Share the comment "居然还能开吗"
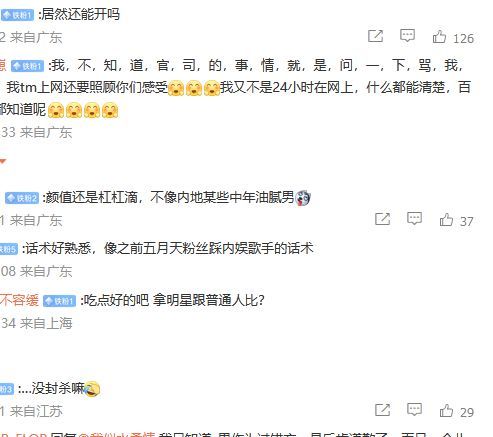This screenshot has height=437, width=493. [x=375, y=36]
